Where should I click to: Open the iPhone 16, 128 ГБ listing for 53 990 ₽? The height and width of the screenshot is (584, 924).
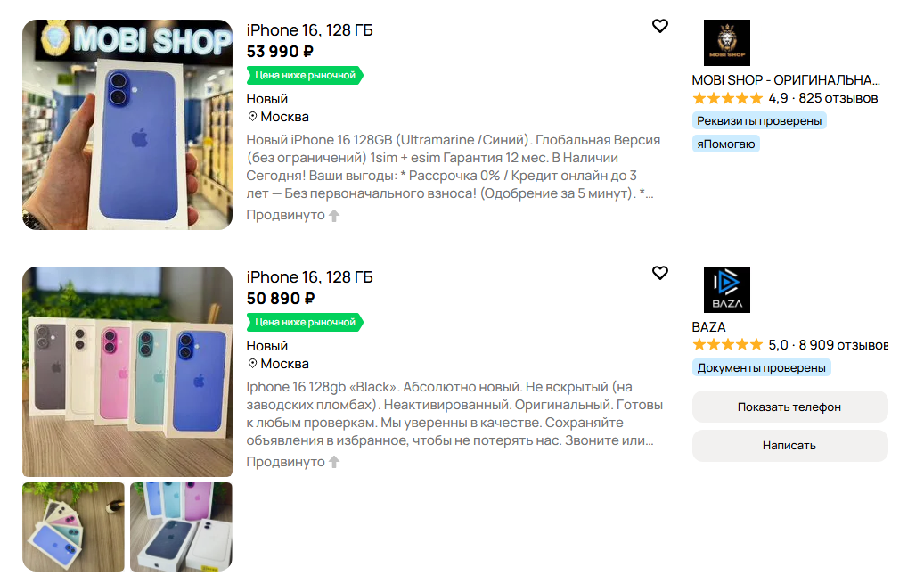309,30
